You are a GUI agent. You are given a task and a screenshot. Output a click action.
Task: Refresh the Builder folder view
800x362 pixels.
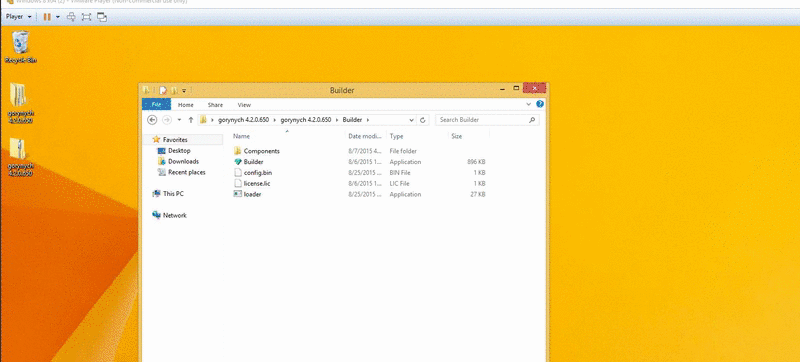click(422, 120)
